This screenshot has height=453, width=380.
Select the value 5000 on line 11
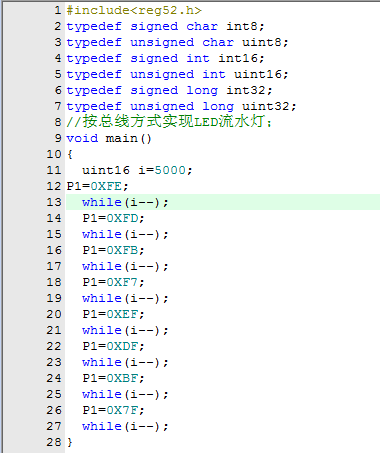(x=170, y=170)
